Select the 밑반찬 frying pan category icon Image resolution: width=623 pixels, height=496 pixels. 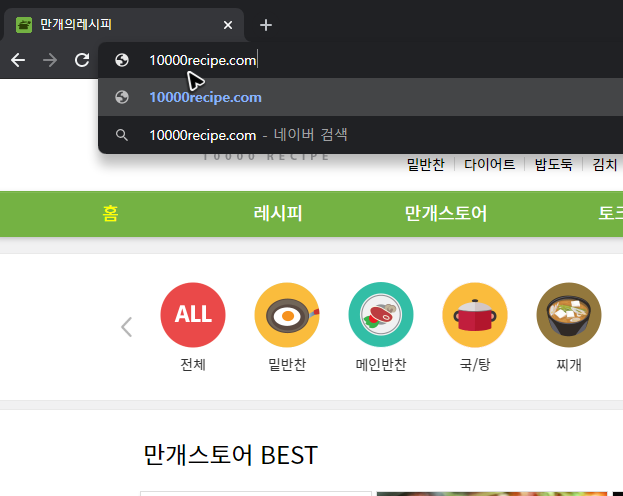coord(287,315)
